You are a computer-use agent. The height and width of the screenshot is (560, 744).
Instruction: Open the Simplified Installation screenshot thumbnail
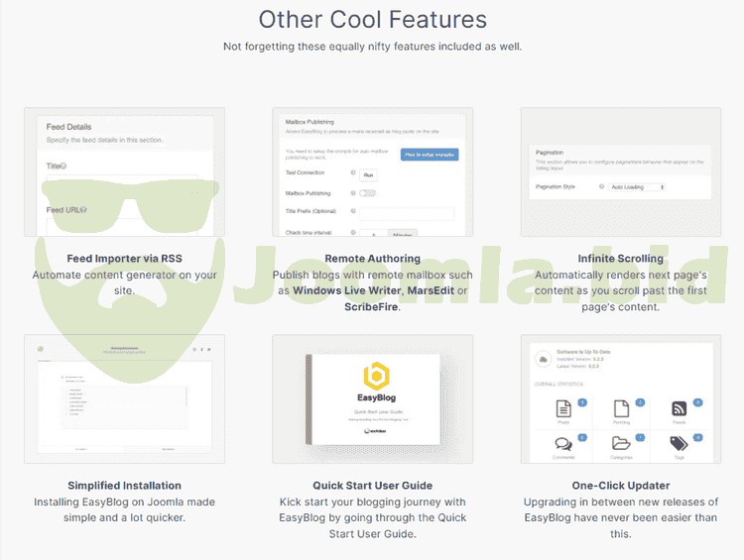tap(124, 398)
